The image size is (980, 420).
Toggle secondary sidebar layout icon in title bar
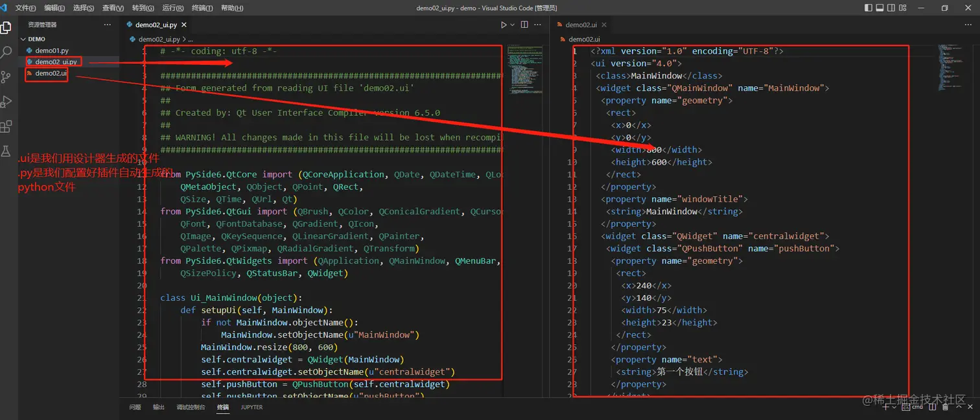892,8
